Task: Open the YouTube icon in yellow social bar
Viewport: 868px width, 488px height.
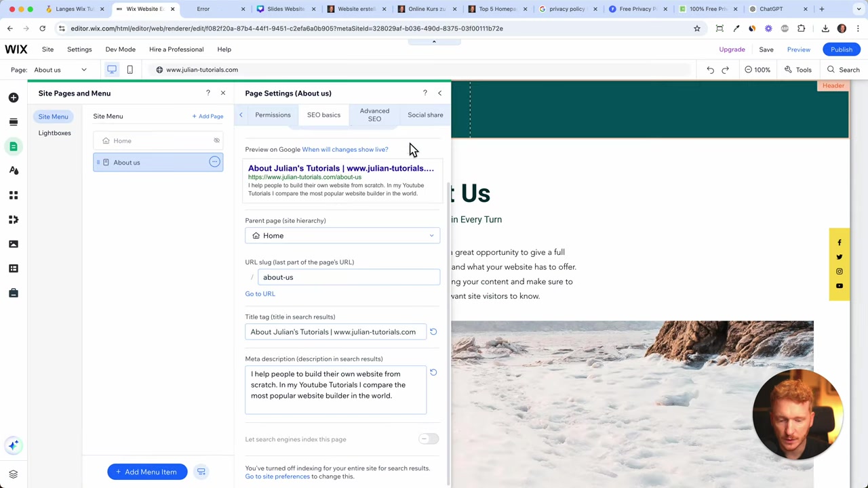Action: click(840, 286)
